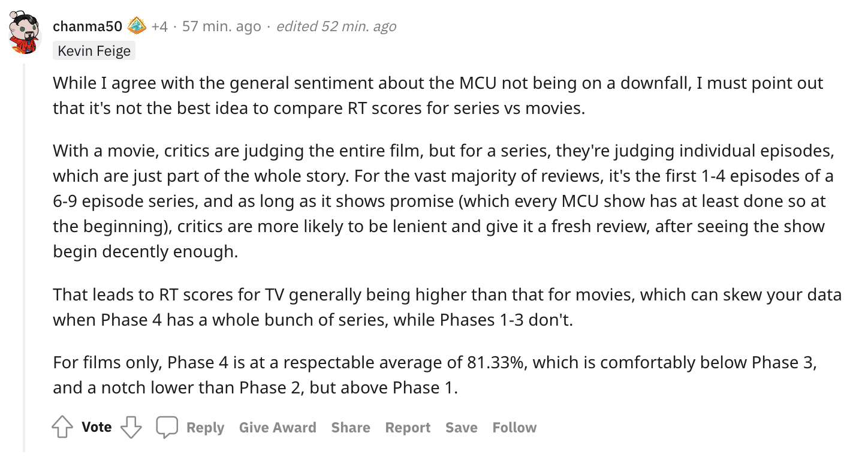Click the award badge next to username

coord(137,26)
